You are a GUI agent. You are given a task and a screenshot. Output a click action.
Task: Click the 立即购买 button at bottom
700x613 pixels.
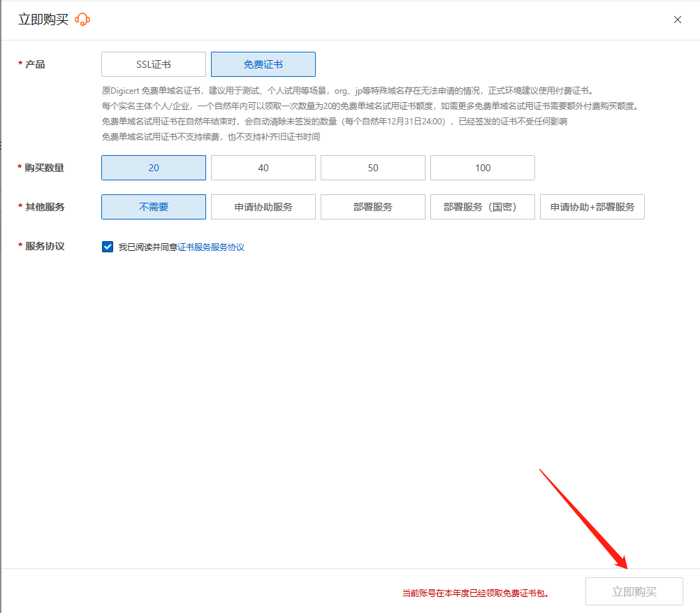pos(634,591)
